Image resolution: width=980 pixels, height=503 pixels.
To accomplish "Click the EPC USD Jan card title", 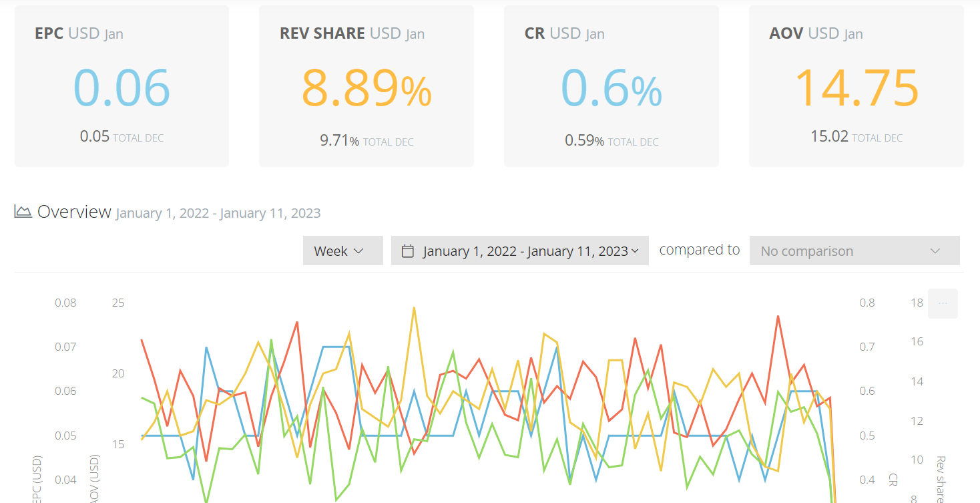I will pos(79,33).
